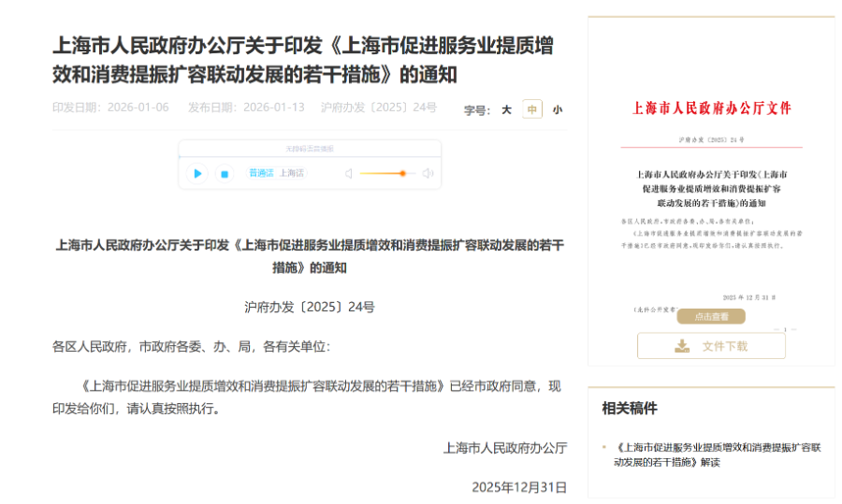The width and height of the screenshot is (842, 504).
Task: Switch reading voice to 上海话
Action: coord(292,173)
